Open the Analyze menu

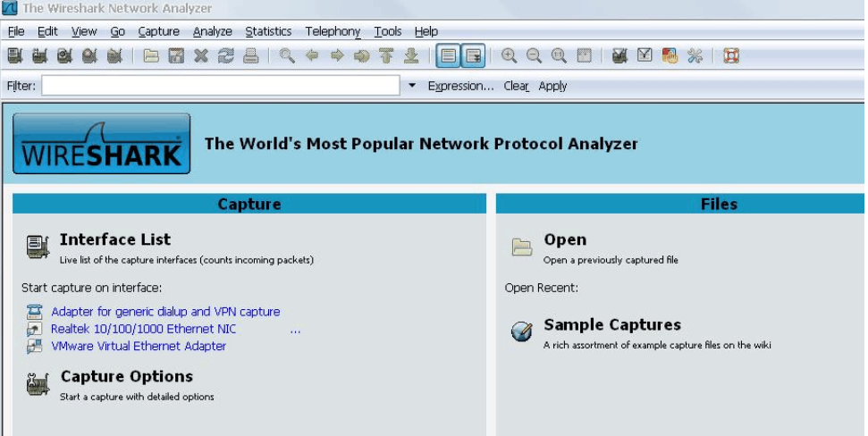click(x=213, y=31)
